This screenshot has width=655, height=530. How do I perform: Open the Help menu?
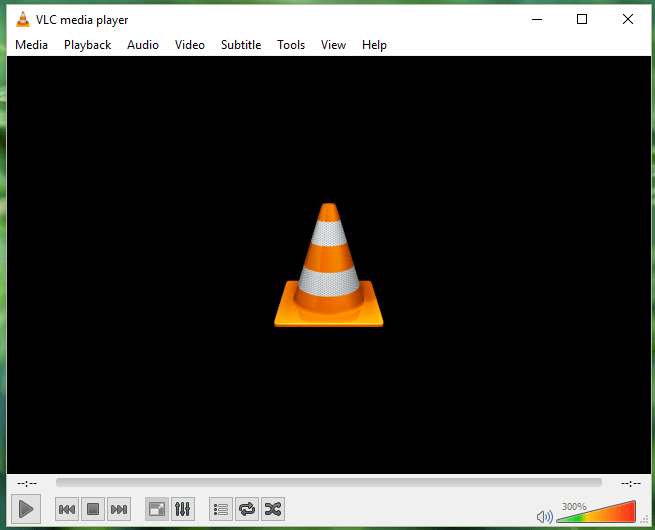point(374,45)
